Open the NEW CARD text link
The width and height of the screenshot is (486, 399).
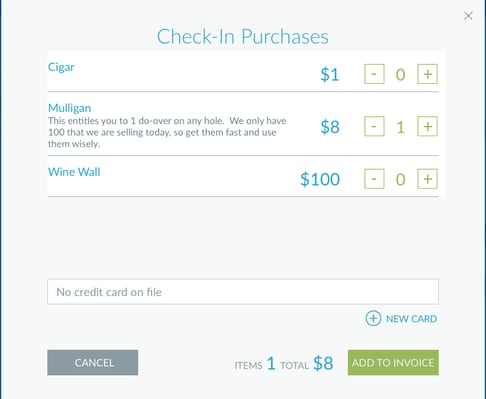click(x=411, y=319)
